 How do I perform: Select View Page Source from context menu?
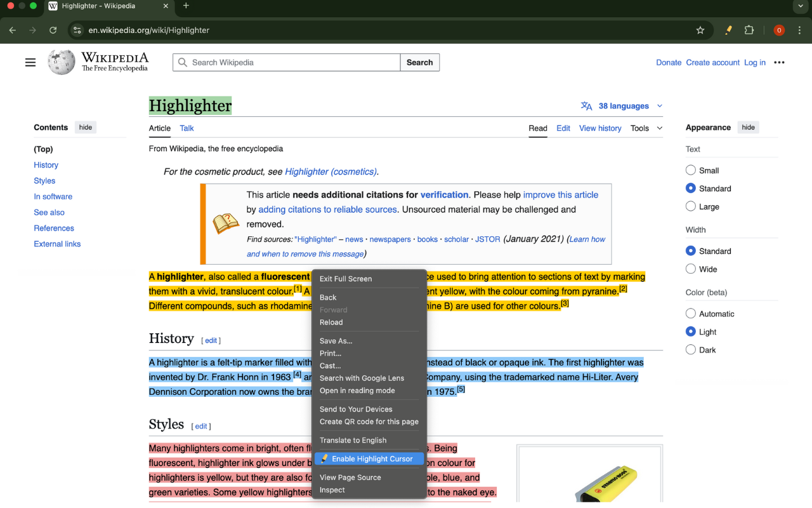tap(350, 478)
